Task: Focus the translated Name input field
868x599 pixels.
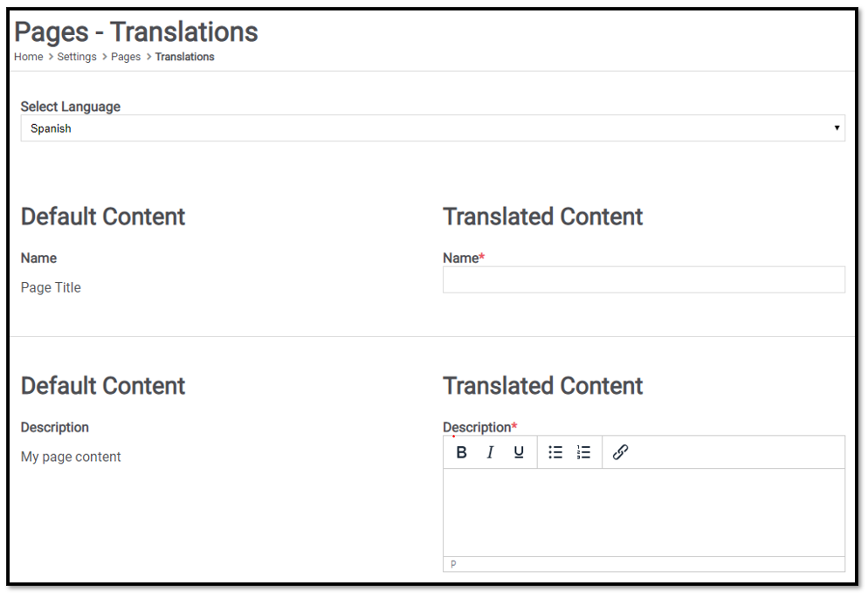Action: tap(644, 279)
